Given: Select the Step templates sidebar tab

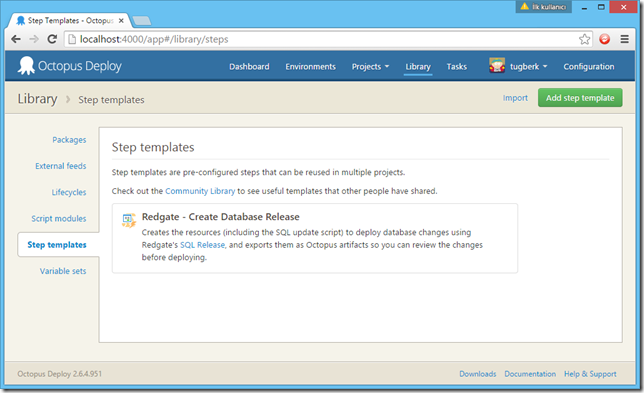Looking at the screenshot, I should (57, 245).
